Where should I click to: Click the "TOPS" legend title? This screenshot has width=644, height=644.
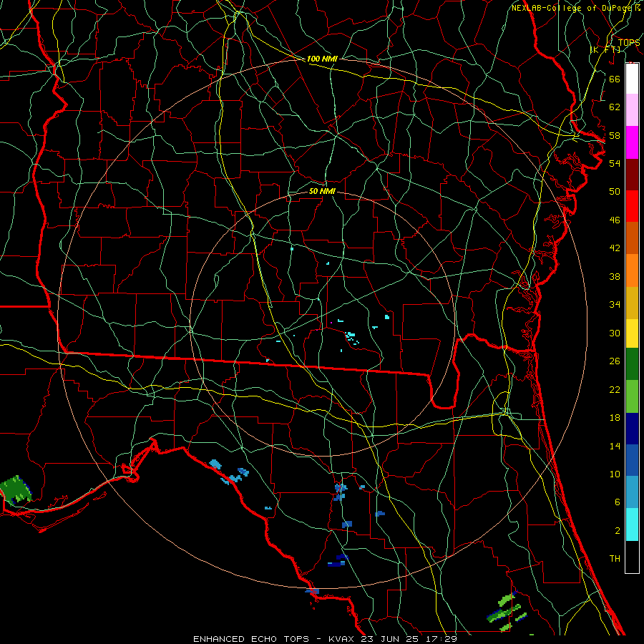[x=629, y=43]
